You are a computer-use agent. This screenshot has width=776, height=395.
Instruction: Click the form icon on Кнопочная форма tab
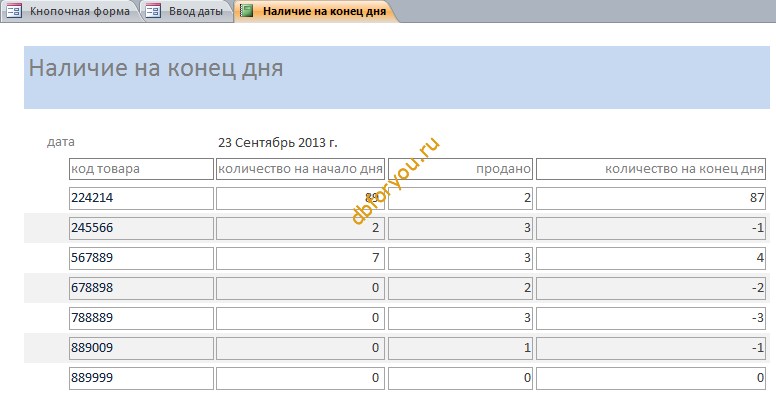(x=14, y=11)
